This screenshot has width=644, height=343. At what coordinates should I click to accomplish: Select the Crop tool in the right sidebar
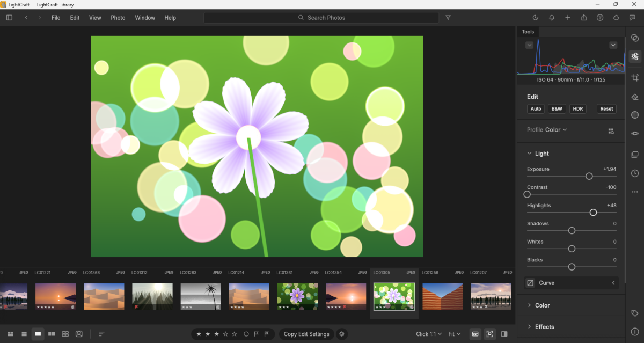click(635, 78)
